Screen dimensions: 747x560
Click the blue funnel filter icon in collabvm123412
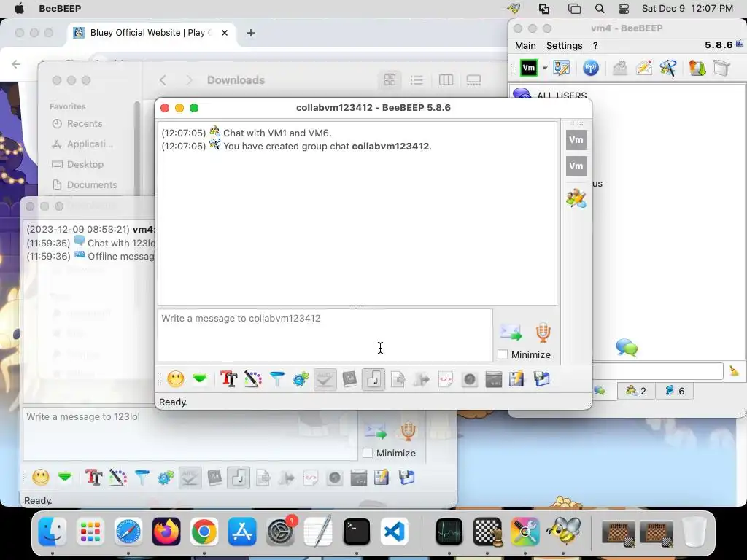tap(276, 379)
